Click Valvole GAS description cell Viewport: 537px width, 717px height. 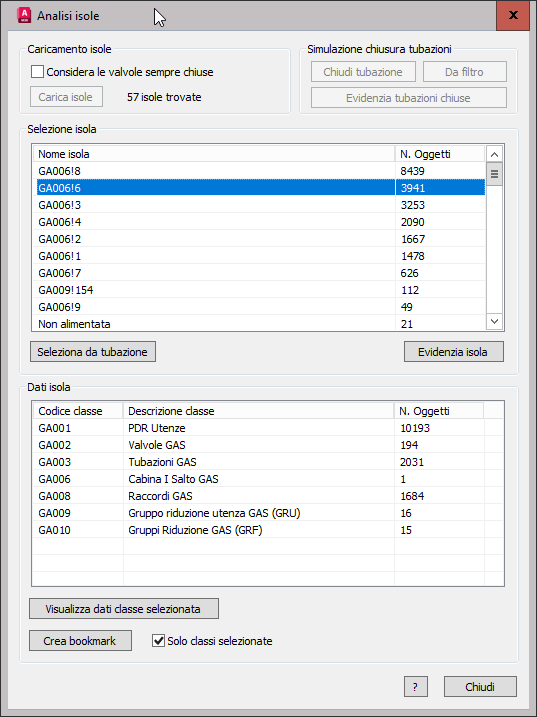click(x=258, y=444)
